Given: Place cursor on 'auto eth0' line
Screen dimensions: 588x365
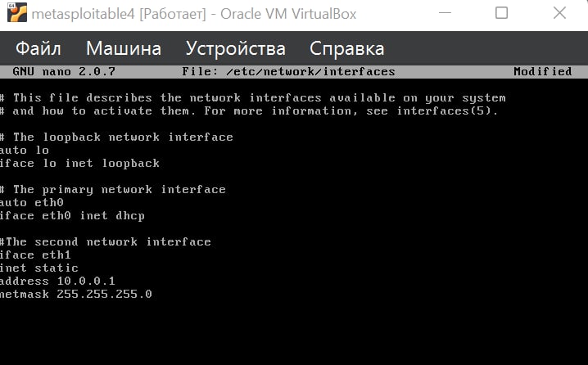Looking at the screenshot, I should click(31, 203).
